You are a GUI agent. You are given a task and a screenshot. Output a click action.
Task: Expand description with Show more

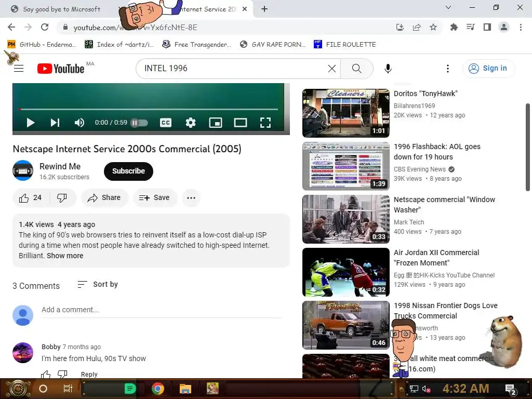(x=65, y=256)
